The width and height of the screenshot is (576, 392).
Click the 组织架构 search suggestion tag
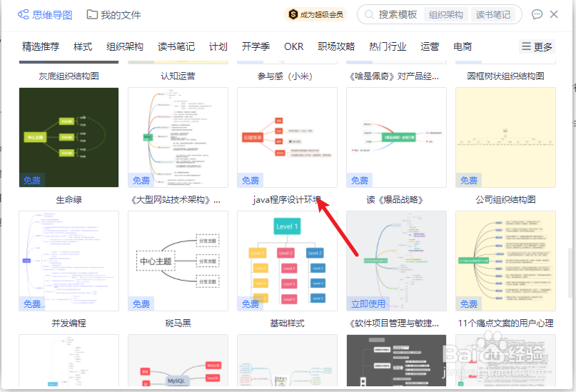446,15
